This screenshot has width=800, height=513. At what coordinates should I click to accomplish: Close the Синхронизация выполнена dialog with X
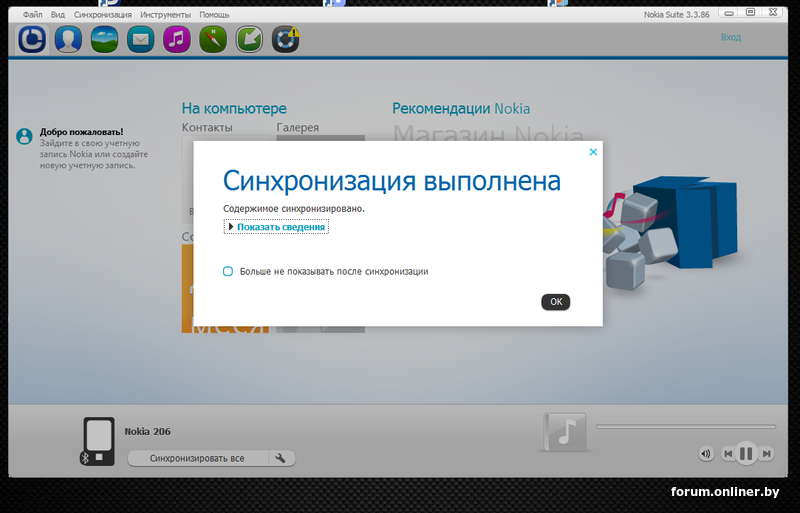tap(593, 152)
